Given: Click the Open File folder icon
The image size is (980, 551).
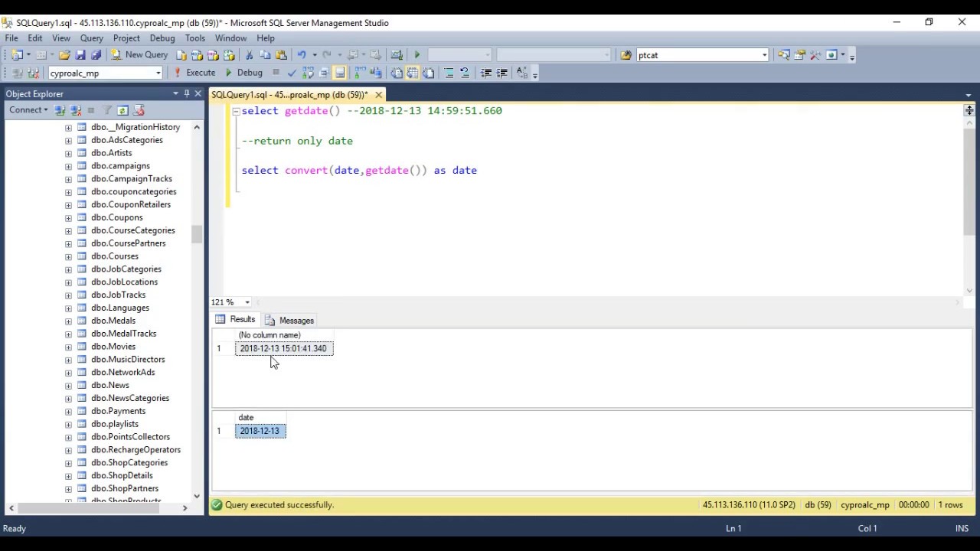Looking at the screenshot, I should click(64, 55).
